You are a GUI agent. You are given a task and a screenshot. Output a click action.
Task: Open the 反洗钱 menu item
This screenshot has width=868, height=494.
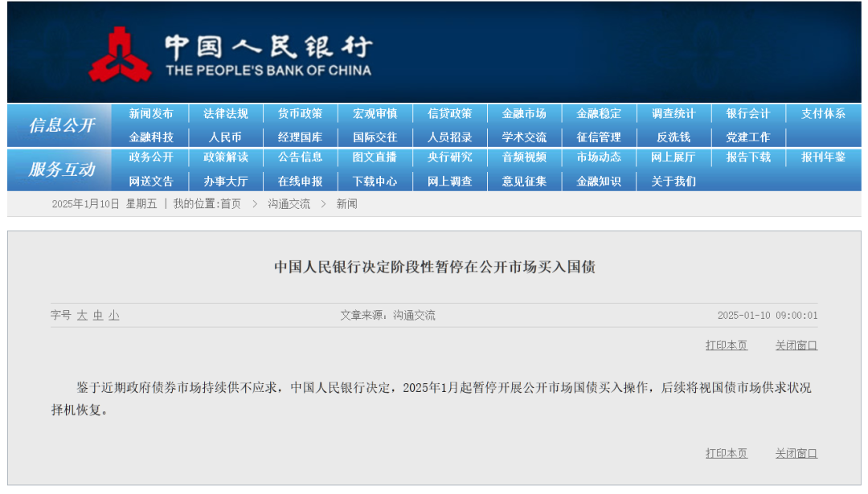(x=674, y=137)
